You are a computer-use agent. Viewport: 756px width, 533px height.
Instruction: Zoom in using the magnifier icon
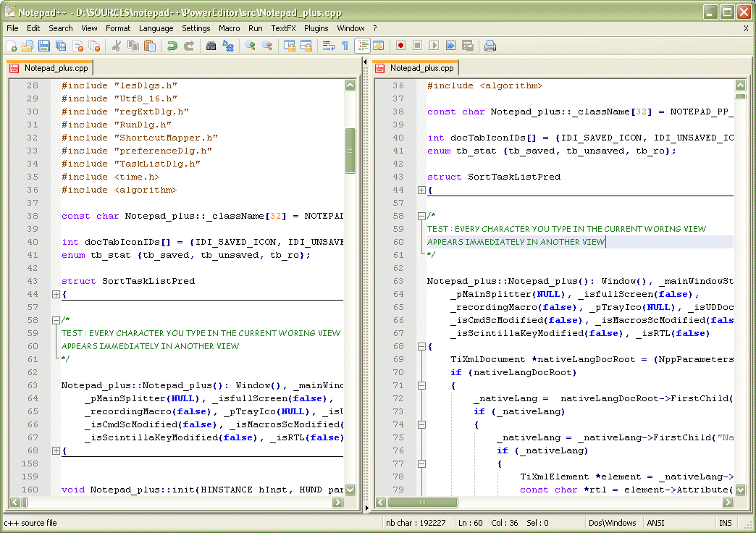pyautogui.click(x=251, y=45)
